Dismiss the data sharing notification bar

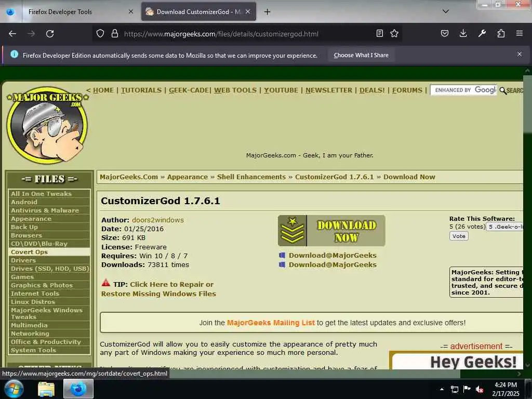pos(520,54)
